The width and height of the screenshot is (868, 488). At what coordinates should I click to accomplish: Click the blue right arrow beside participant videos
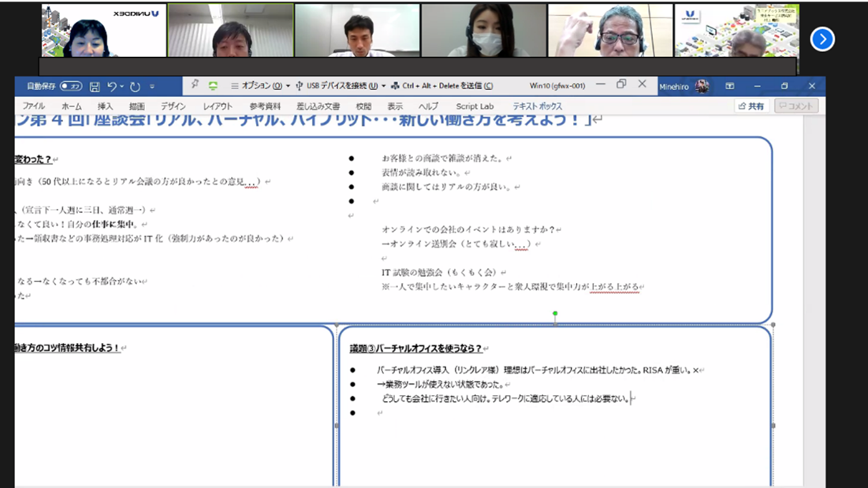[821, 39]
